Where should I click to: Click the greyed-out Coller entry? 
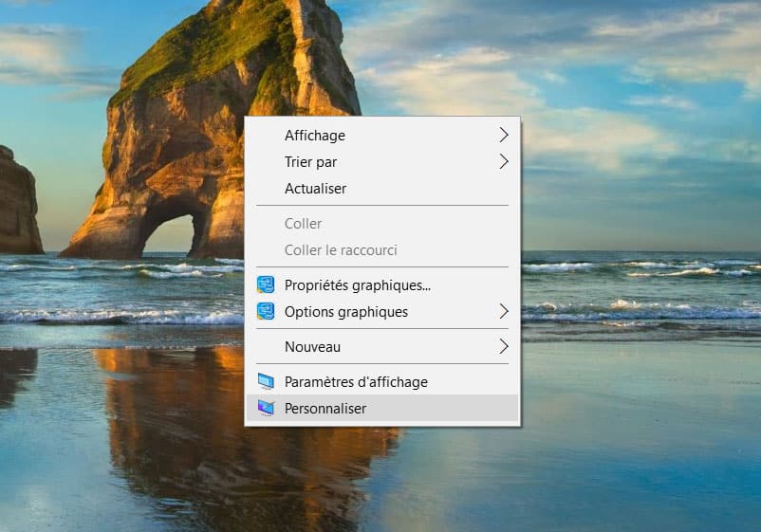[x=303, y=224]
